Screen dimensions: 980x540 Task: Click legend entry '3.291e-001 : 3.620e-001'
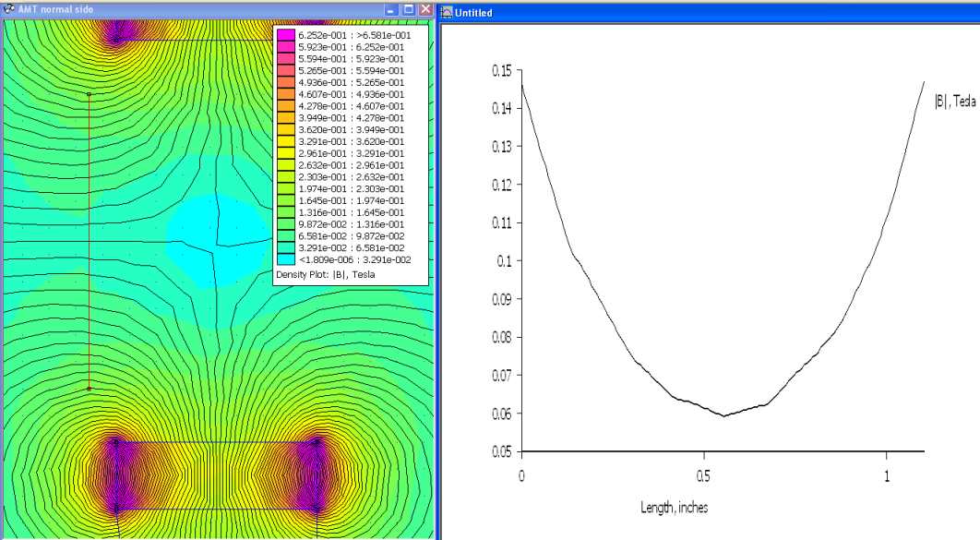[x=352, y=142]
